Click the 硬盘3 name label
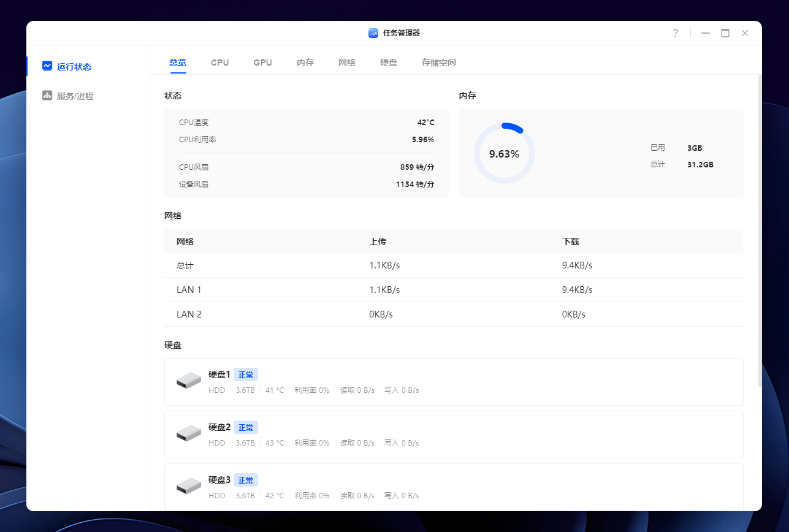The width and height of the screenshot is (789, 532). coord(219,480)
